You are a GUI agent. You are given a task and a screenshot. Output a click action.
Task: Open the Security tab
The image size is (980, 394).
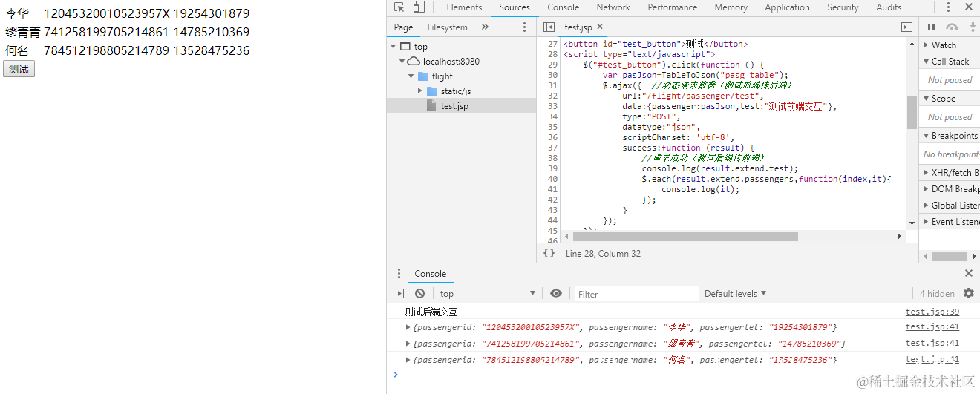click(843, 7)
